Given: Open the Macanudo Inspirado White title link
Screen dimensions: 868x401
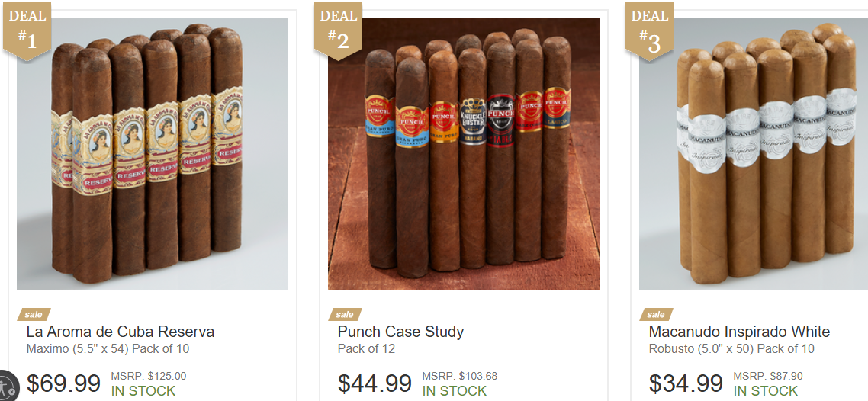Looking at the screenshot, I should (x=739, y=332).
